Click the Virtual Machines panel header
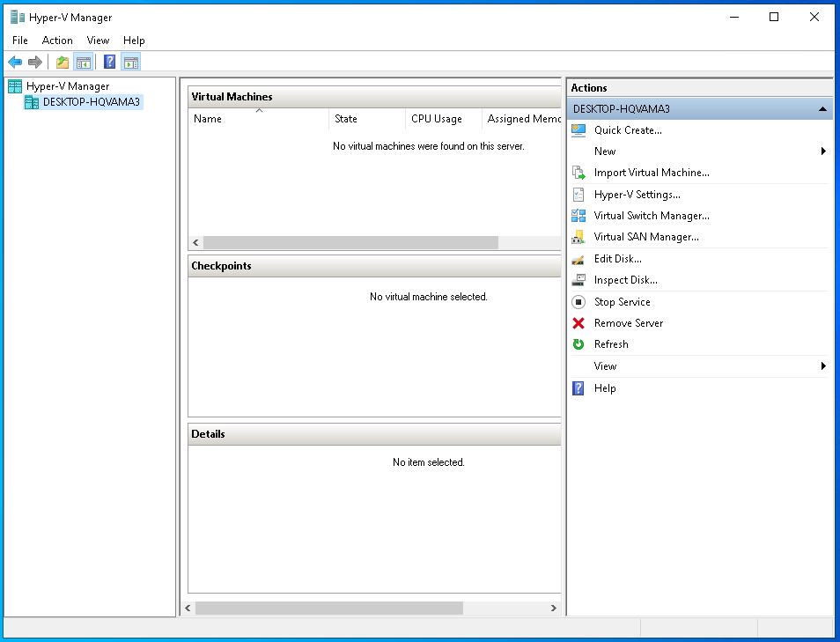 pos(374,97)
